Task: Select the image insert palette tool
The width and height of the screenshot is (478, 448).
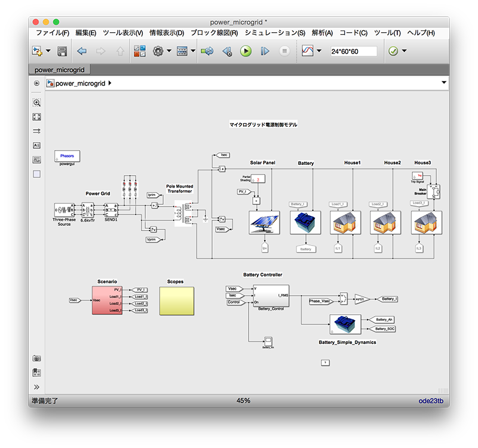Action: tap(36, 159)
